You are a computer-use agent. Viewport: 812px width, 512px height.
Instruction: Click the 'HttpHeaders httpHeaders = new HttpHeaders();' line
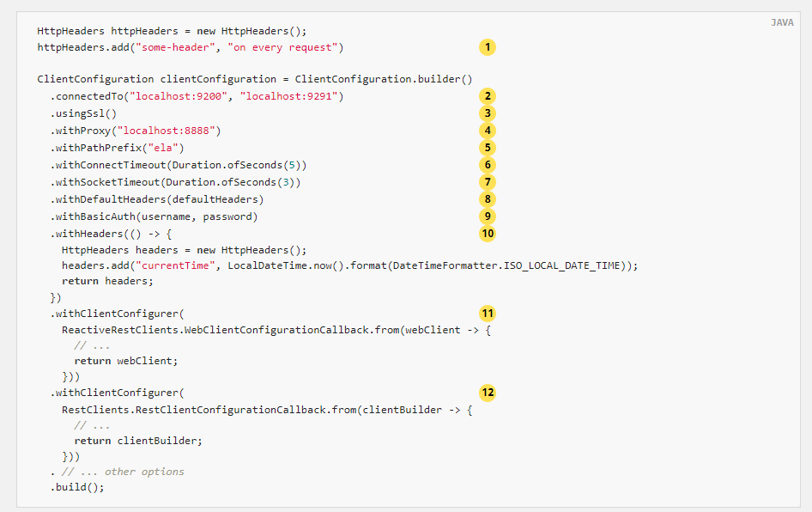[x=172, y=31]
